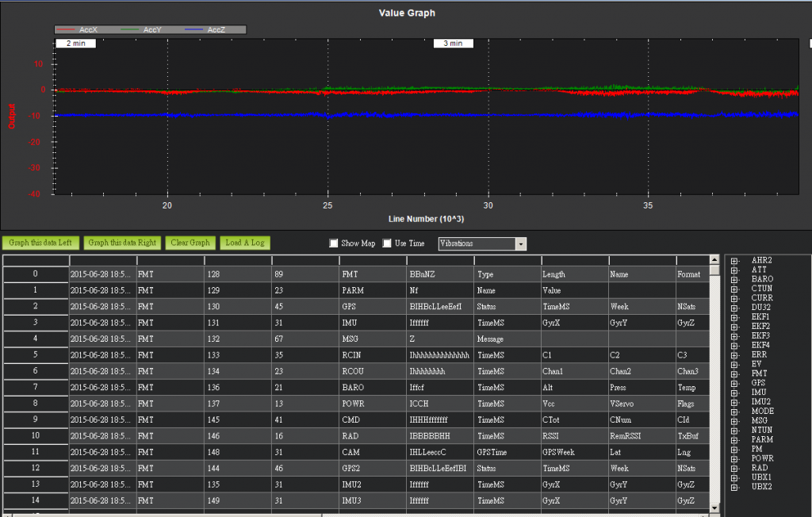Click Graph this data Left button
Image resolution: width=812 pixels, height=517 pixels.
(40, 243)
